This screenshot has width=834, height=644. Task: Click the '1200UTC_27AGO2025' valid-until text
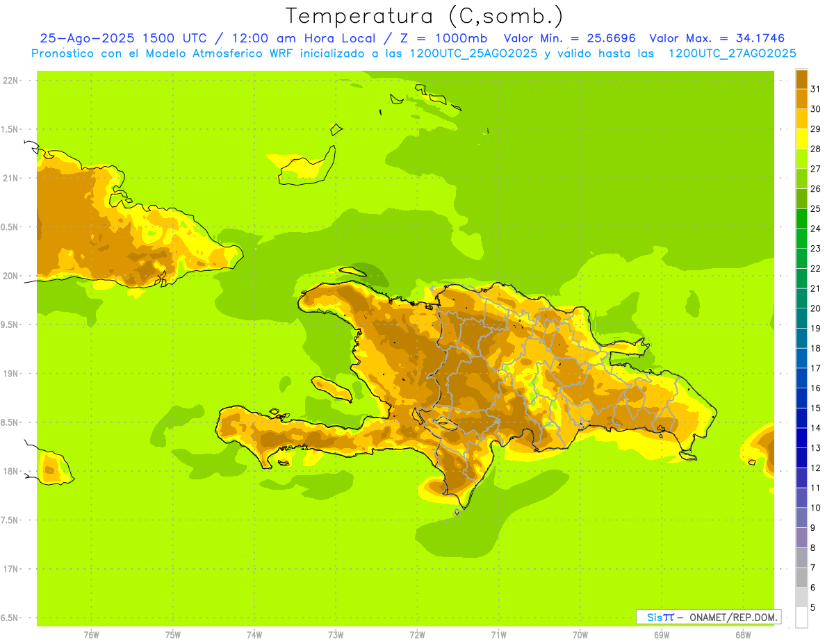(732, 53)
